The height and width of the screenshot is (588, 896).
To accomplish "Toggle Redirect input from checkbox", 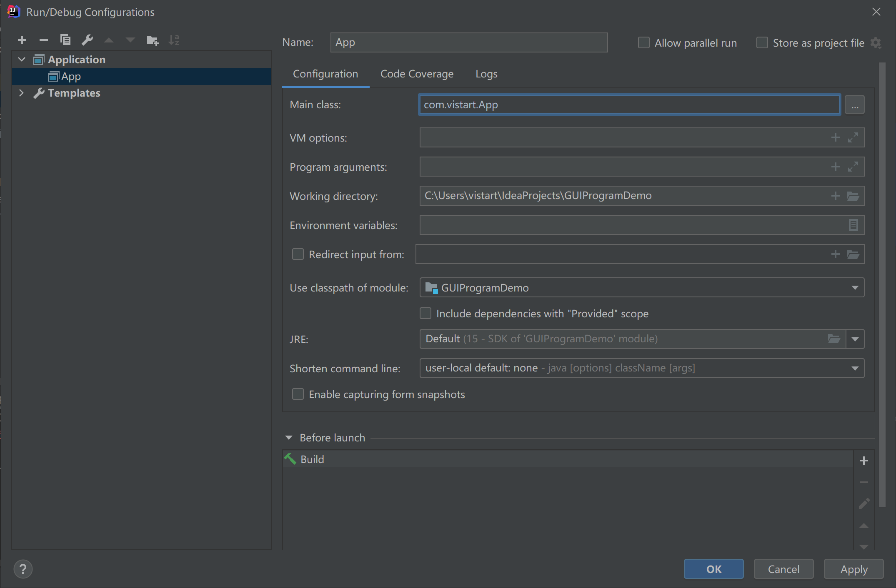I will pyautogui.click(x=298, y=254).
